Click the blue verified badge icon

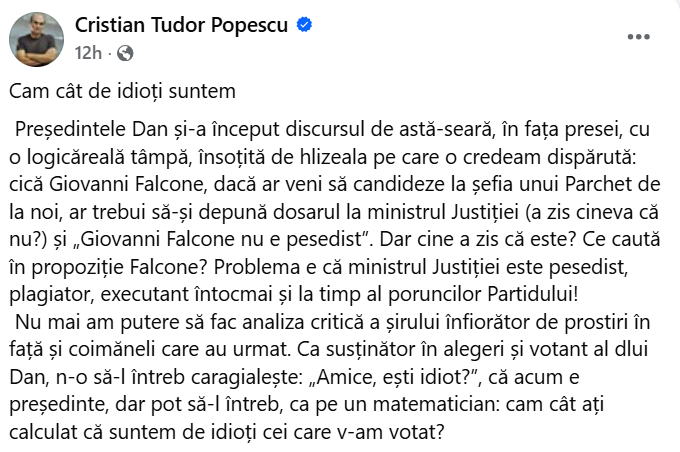click(x=306, y=26)
